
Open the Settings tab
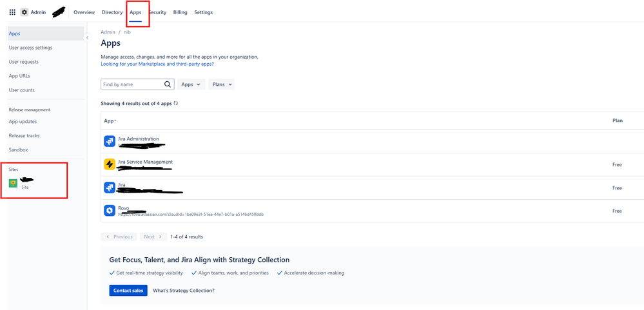[204, 12]
